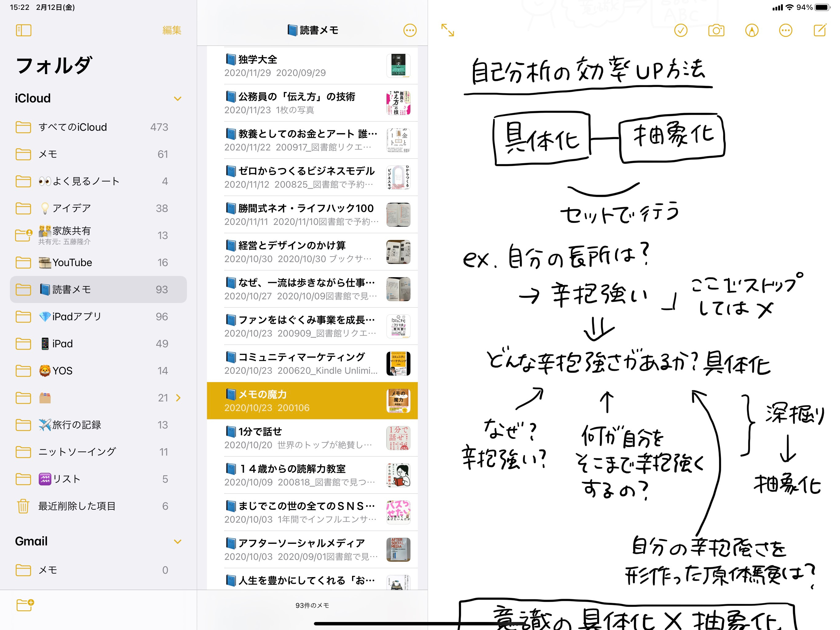840x630 pixels.
Task: Open the 14歳からの読解力教室 note
Action: [x=312, y=475]
